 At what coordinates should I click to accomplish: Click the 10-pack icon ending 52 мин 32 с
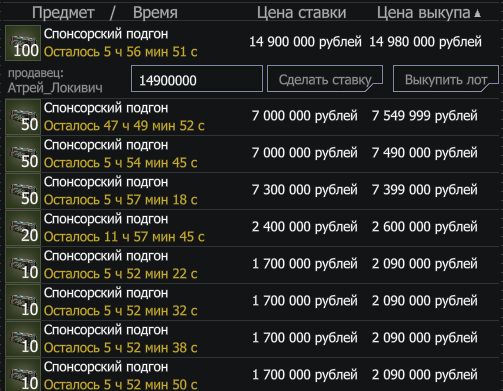click(x=23, y=302)
